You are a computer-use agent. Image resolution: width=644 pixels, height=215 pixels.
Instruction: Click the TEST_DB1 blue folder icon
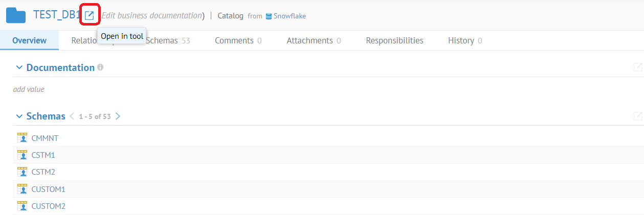(x=16, y=15)
